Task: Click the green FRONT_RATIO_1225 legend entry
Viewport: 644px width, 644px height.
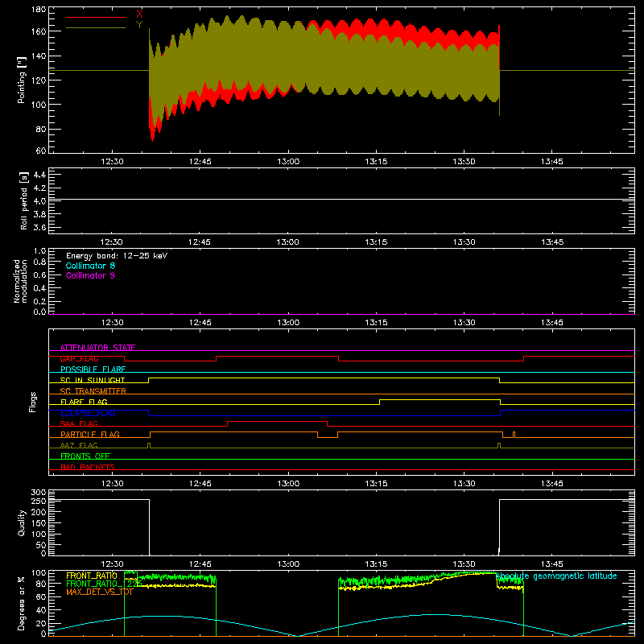Action: click(105, 584)
